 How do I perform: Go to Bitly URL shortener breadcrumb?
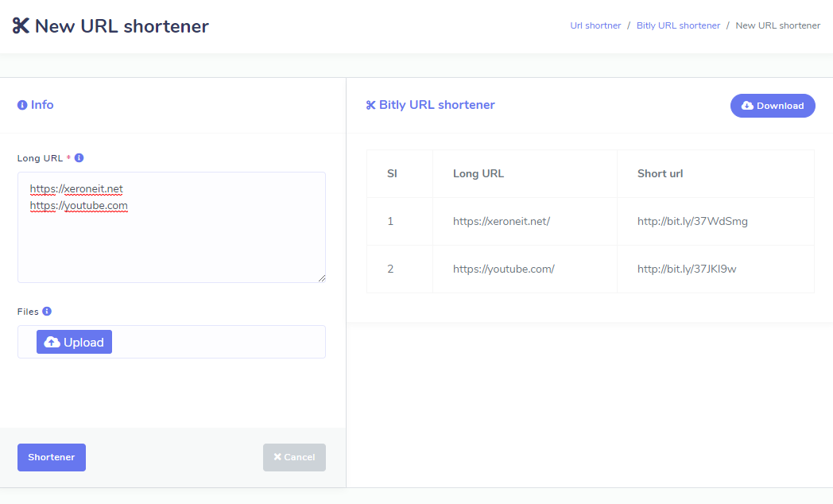[678, 25]
